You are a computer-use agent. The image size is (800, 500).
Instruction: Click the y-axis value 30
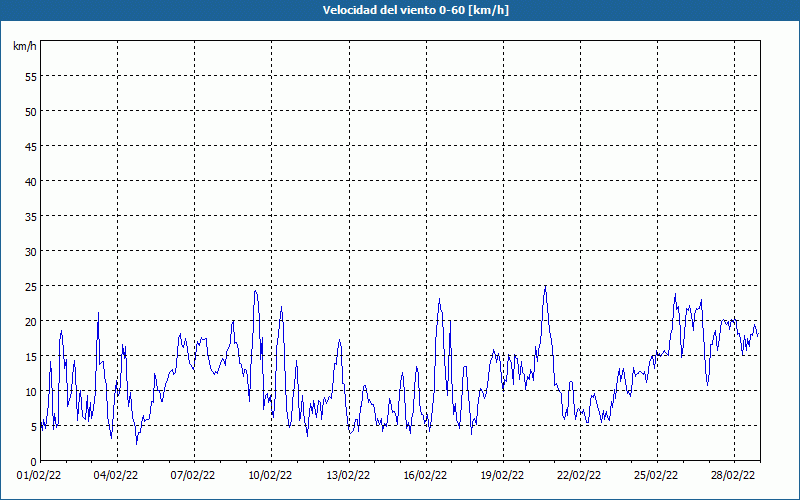click(x=31, y=252)
